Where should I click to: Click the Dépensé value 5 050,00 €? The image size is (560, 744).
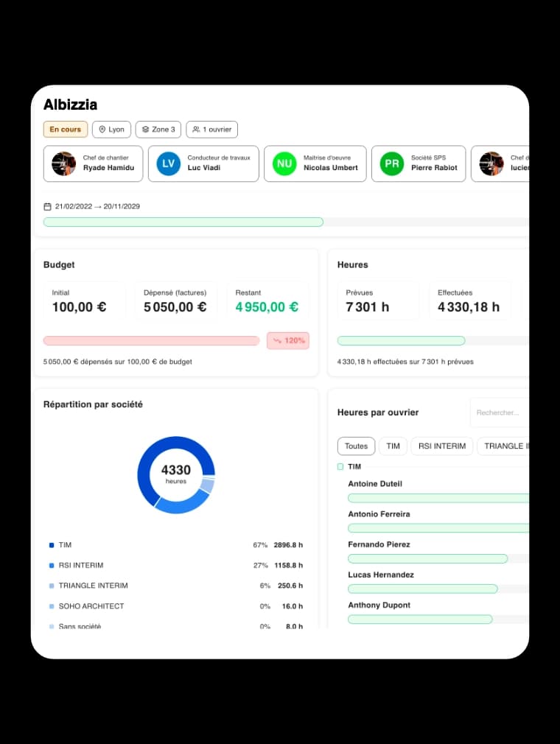click(x=175, y=307)
